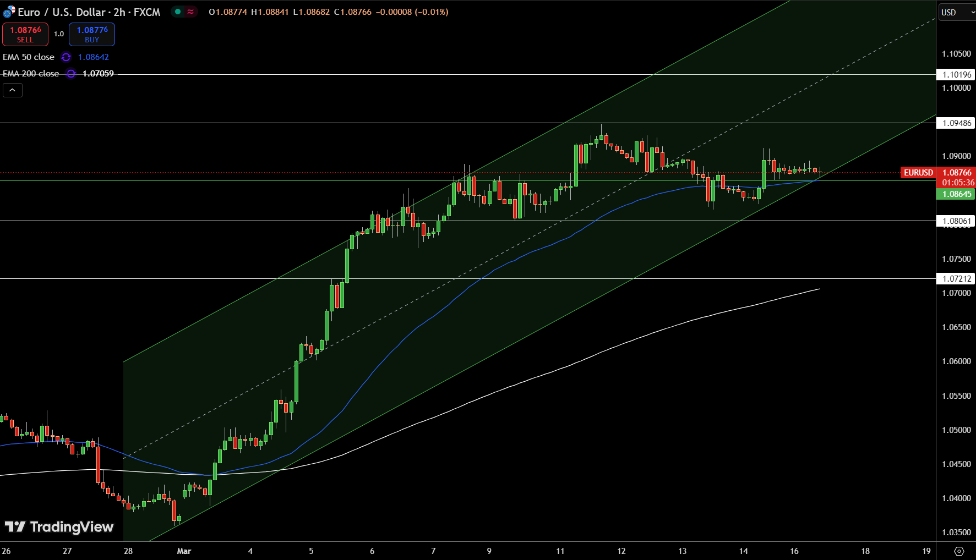Click the close price C1.08766 value
Viewport: 976px width, 560px height.
353,12
